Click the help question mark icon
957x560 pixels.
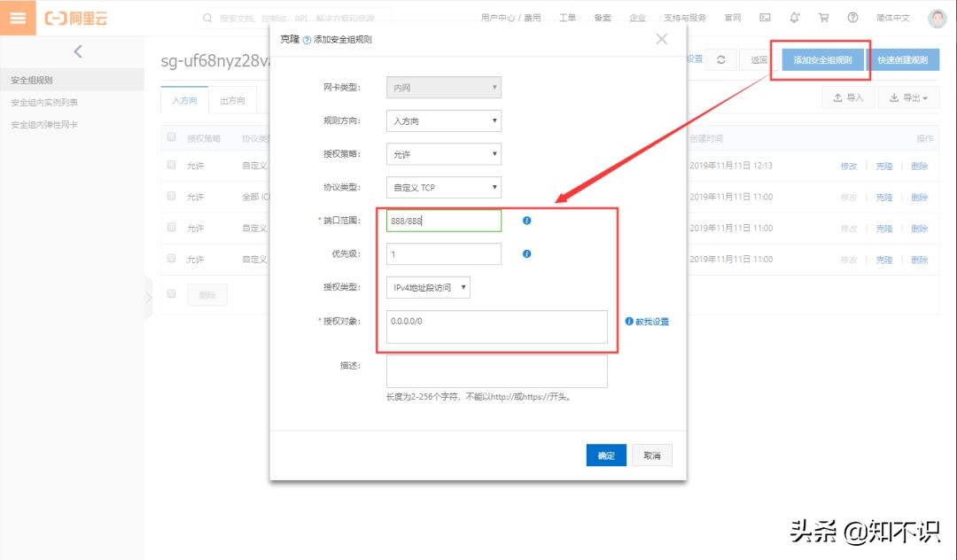click(x=852, y=18)
